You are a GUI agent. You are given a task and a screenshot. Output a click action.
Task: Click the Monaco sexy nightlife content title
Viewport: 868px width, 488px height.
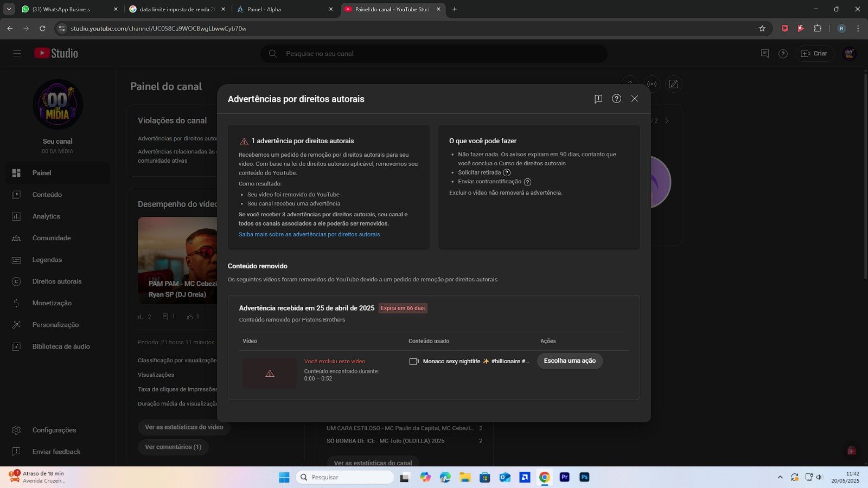coord(476,361)
